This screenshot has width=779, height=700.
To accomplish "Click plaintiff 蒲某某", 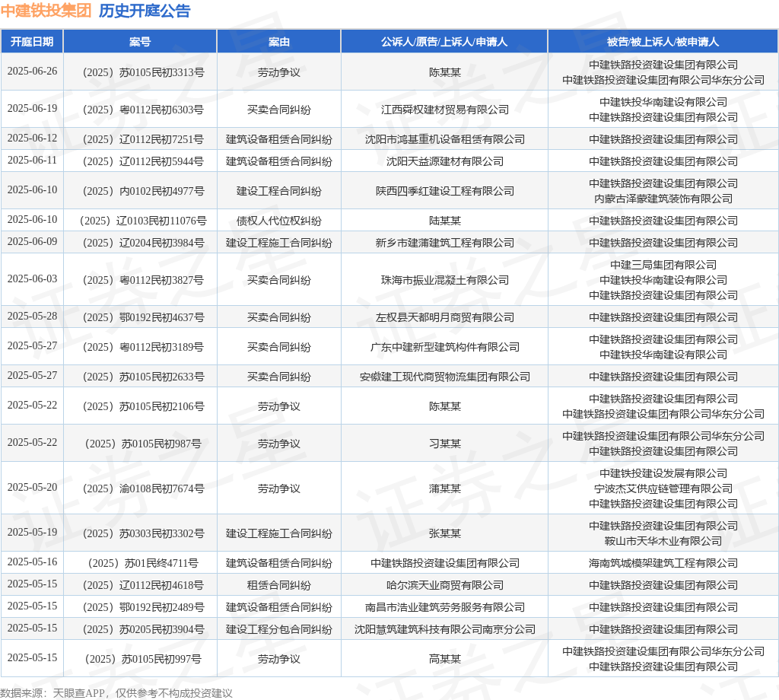I will 444,488.
